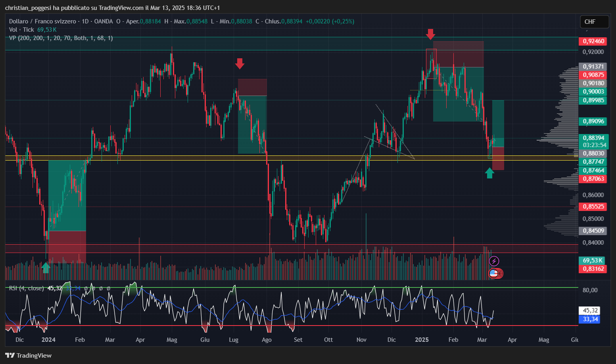Click the 0,84000 price scale value
This screenshot has height=364, width=616.
(593, 242)
